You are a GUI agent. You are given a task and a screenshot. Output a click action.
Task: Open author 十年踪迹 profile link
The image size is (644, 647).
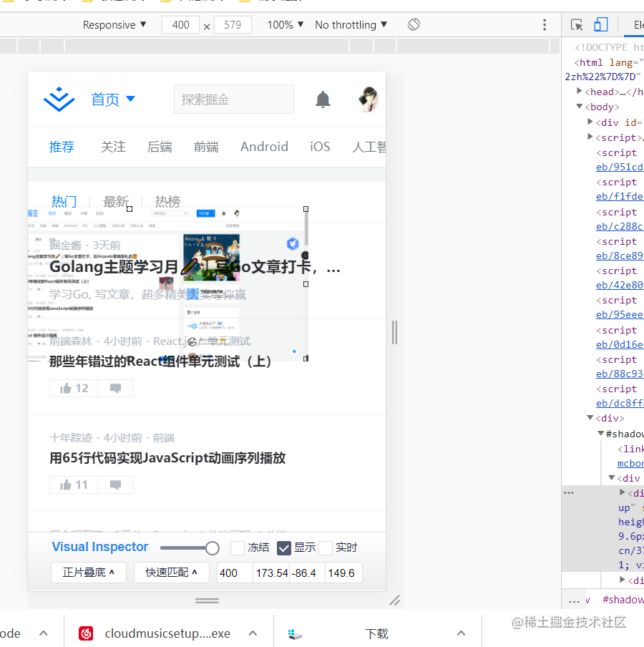tap(71, 438)
